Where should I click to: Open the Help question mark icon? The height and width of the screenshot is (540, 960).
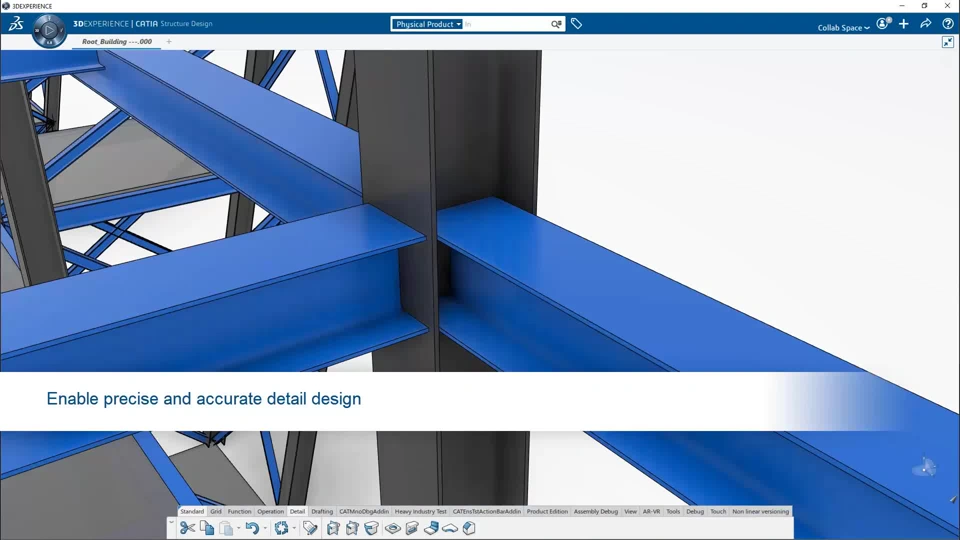coord(948,24)
